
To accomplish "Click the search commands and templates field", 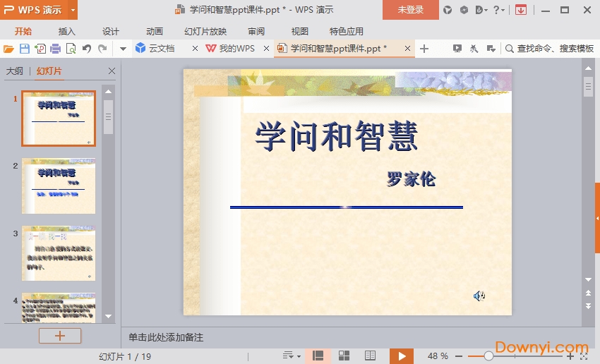I will (x=549, y=48).
